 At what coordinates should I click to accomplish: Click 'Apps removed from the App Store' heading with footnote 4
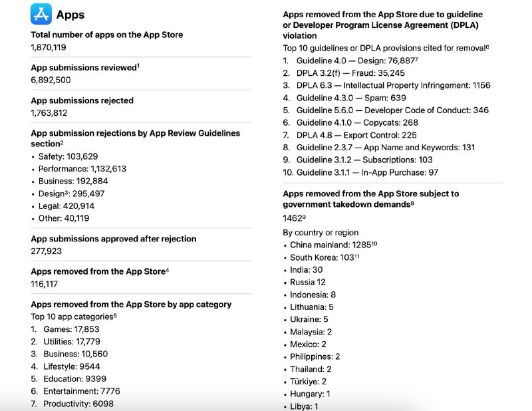[x=100, y=271]
